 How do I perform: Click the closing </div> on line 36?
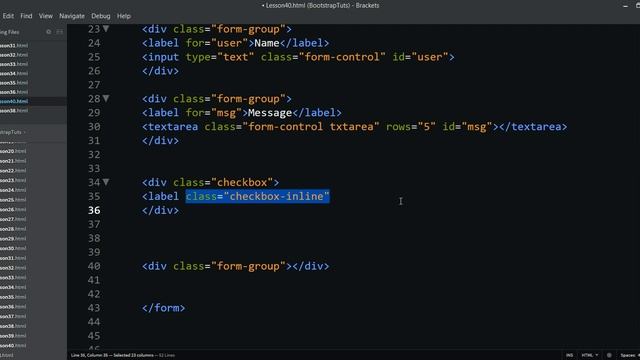click(x=160, y=210)
